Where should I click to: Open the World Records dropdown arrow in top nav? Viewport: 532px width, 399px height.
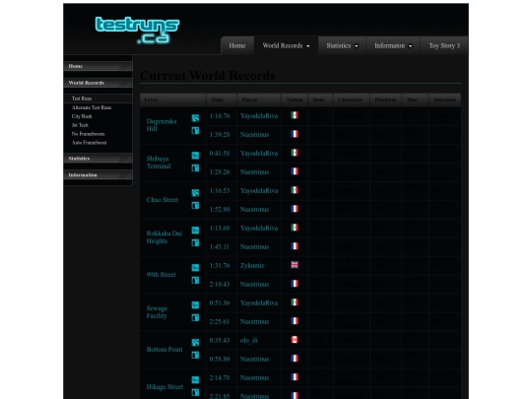pos(308,46)
